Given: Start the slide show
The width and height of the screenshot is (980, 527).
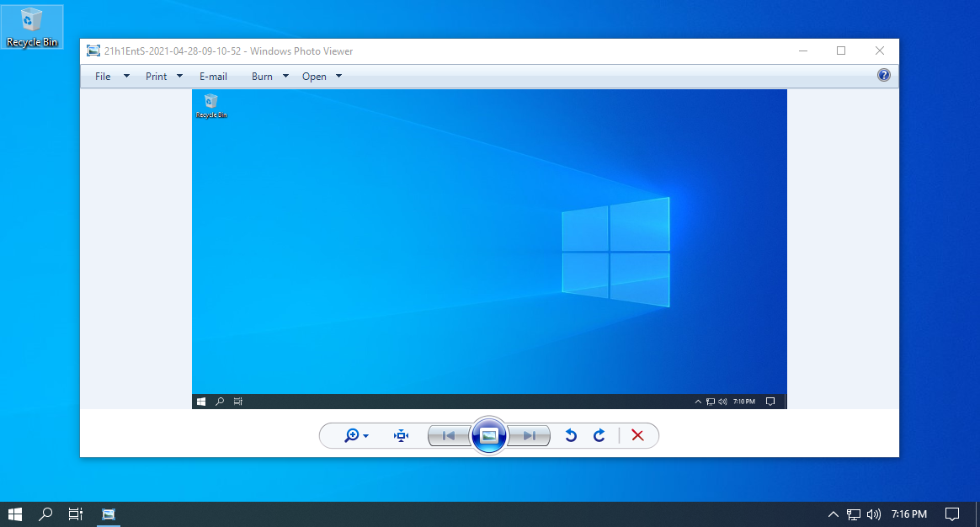Looking at the screenshot, I should pos(489,436).
